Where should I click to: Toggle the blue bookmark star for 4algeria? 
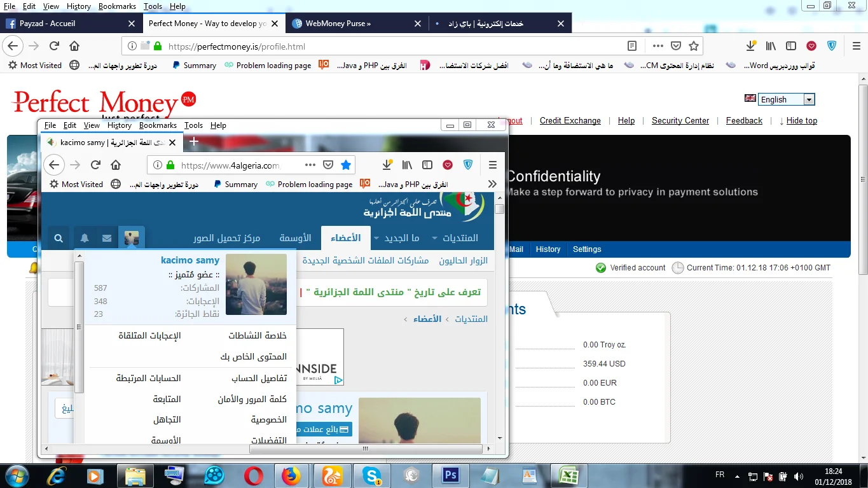346,165
